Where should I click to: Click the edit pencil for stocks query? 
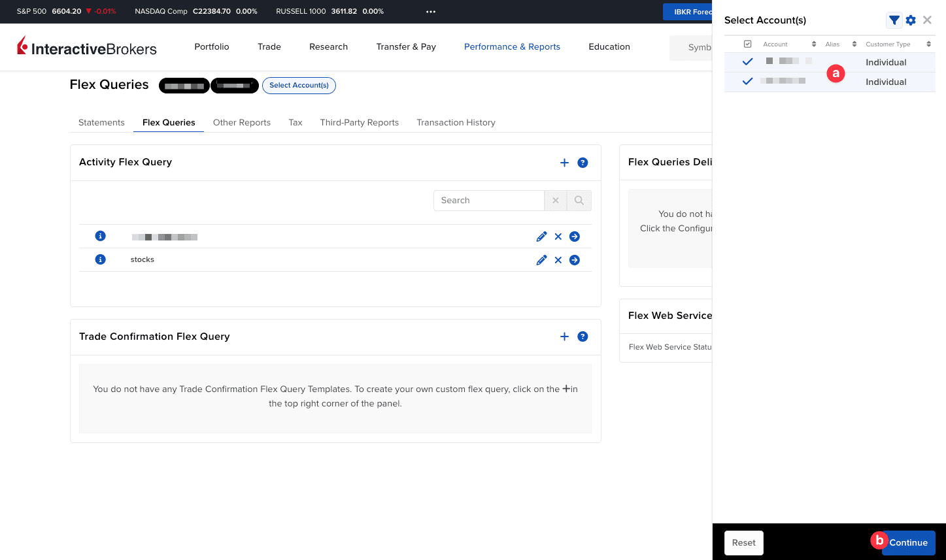[x=541, y=260]
